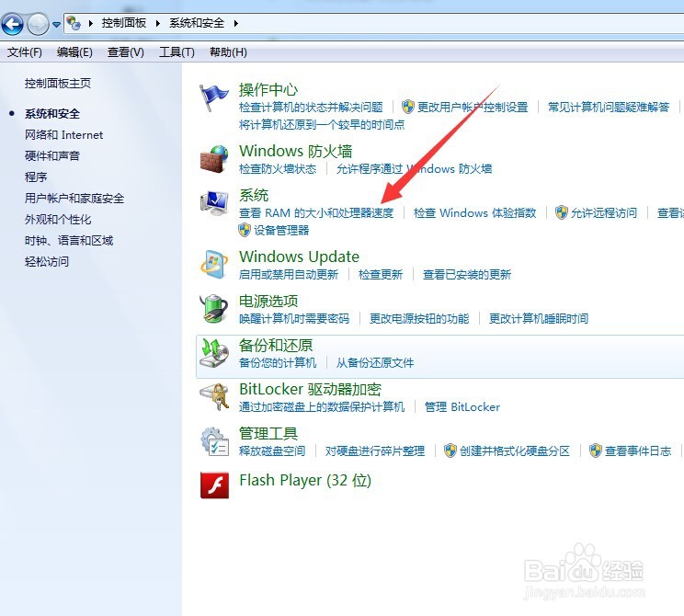Click the Windows Firewall brick wall icon
This screenshot has height=616, width=684.
pos(213,159)
